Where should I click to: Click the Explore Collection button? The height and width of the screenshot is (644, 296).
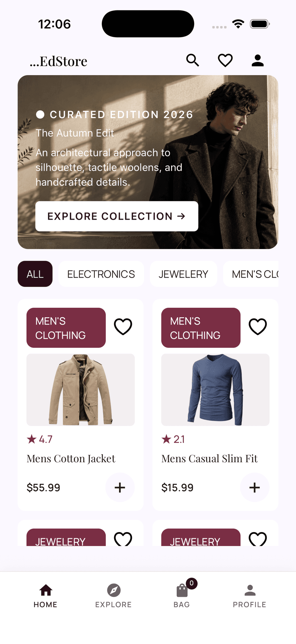point(117,216)
